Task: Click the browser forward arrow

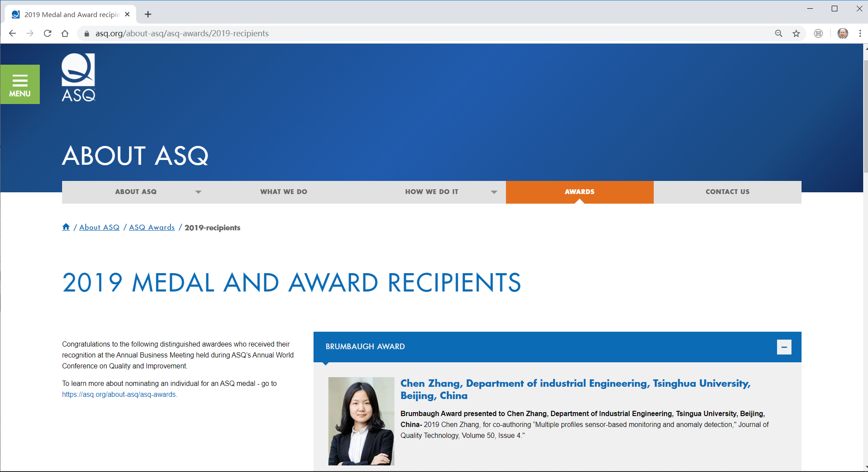Action: point(30,33)
